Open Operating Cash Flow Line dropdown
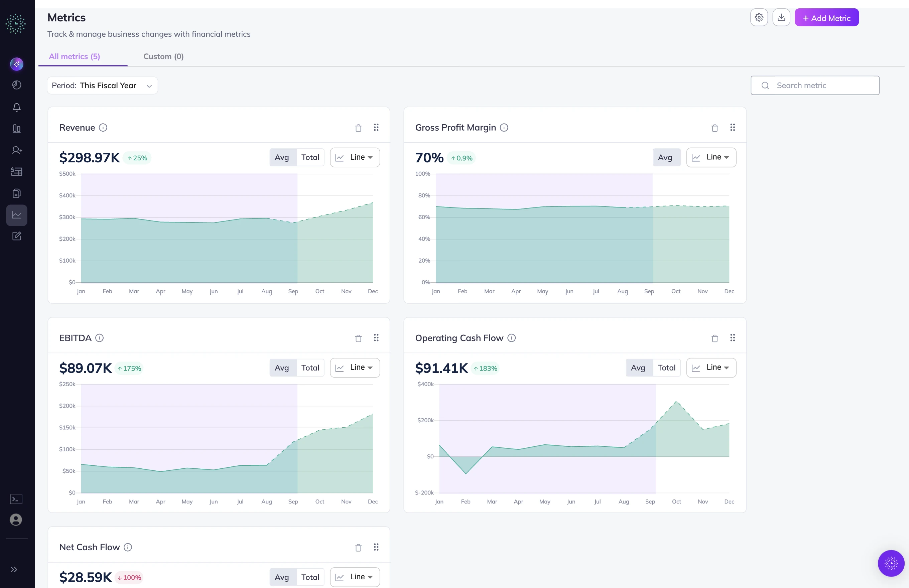Viewport: 909px width, 588px height. [711, 368]
